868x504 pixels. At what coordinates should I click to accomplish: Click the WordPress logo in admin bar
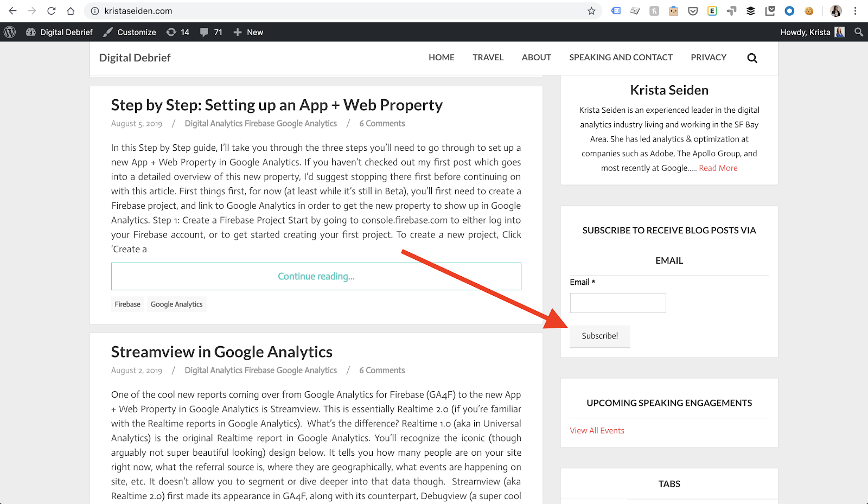pos(10,32)
